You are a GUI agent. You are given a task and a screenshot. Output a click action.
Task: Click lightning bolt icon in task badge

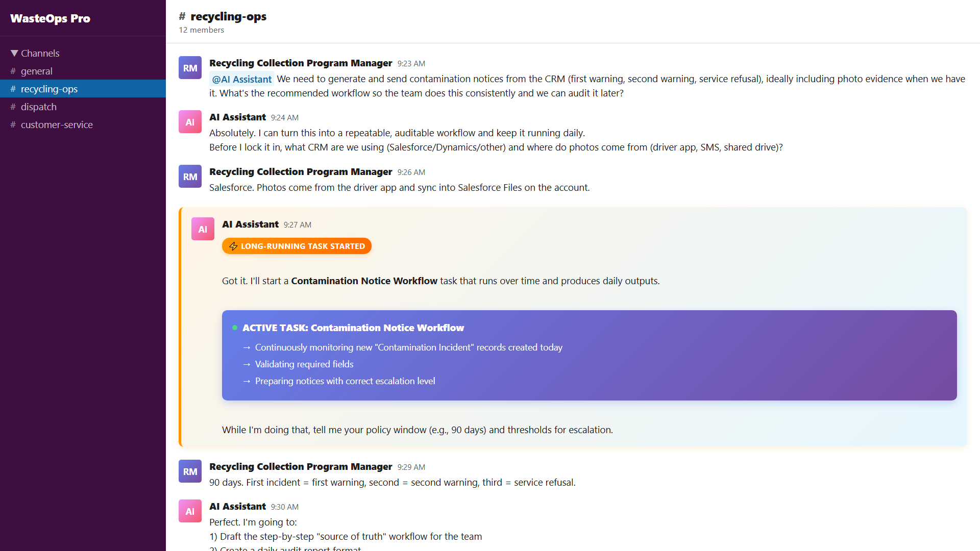[x=233, y=246]
